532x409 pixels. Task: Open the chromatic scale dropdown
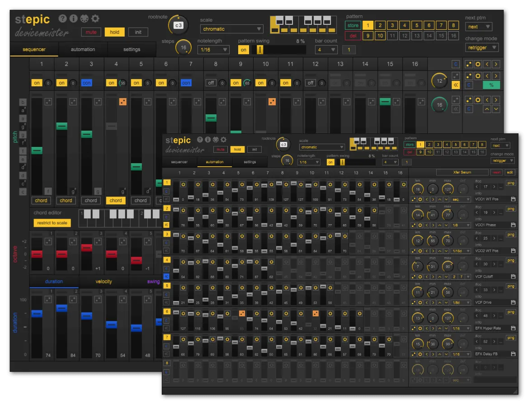(x=321, y=147)
